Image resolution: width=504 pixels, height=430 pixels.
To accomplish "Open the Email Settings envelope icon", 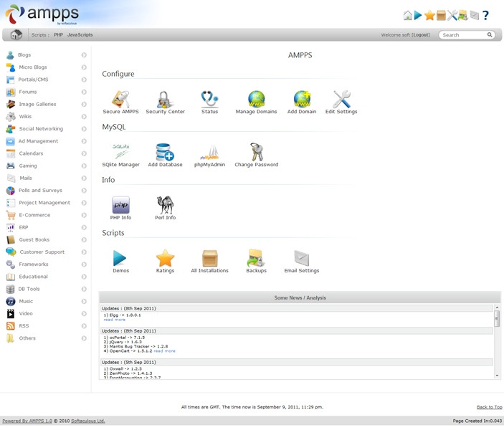I will pyautogui.click(x=302, y=258).
